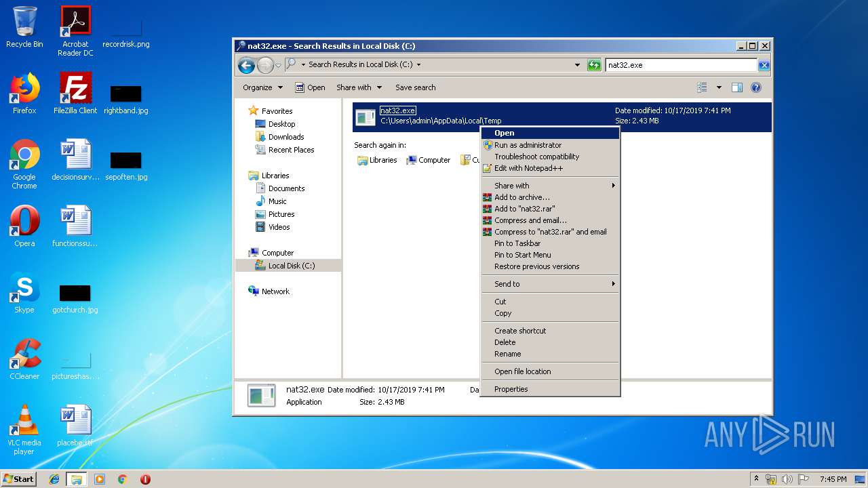Select sepoften.jpg desktop file

126,165
